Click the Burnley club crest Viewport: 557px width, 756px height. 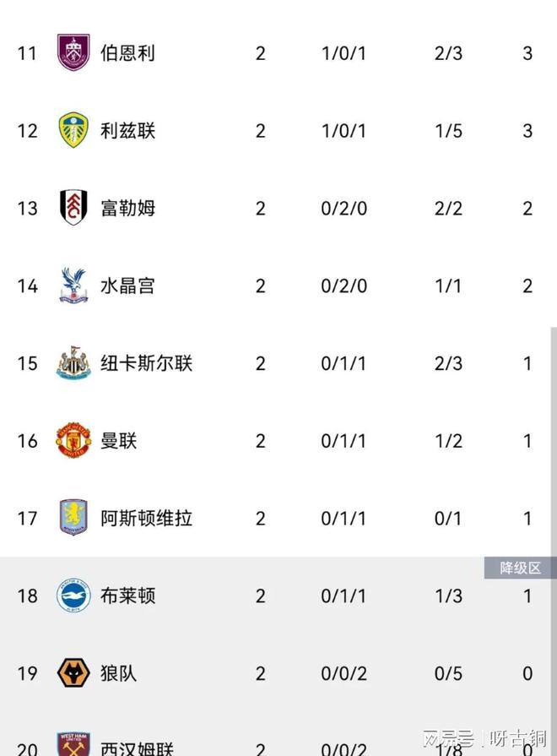73,53
